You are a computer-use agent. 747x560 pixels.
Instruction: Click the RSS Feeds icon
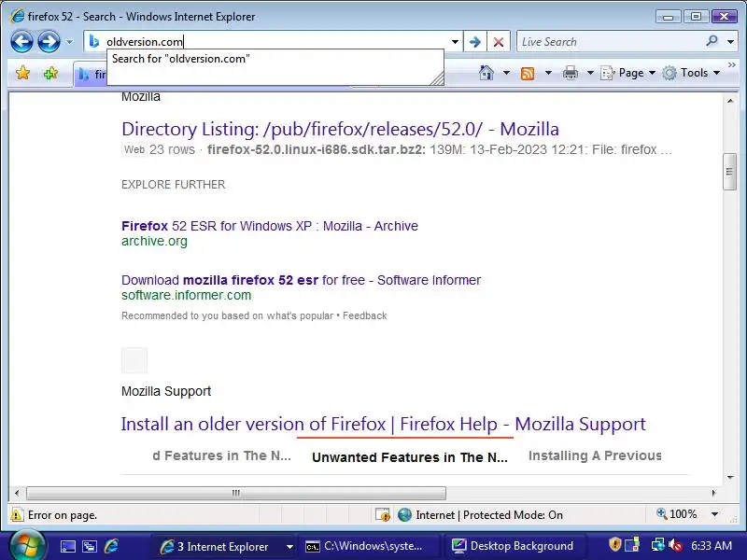pyautogui.click(x=528, y=74)
